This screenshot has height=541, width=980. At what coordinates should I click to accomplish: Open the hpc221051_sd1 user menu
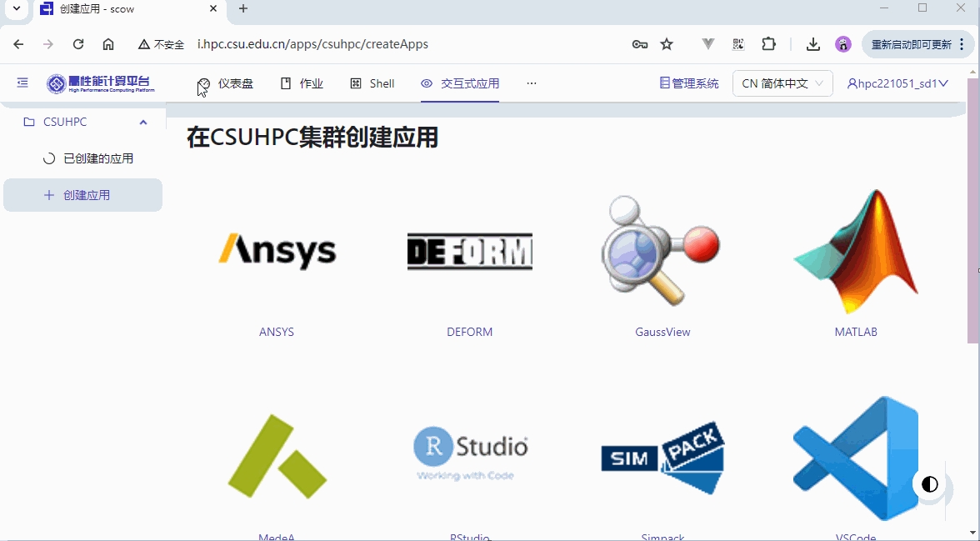click(897, 83)
